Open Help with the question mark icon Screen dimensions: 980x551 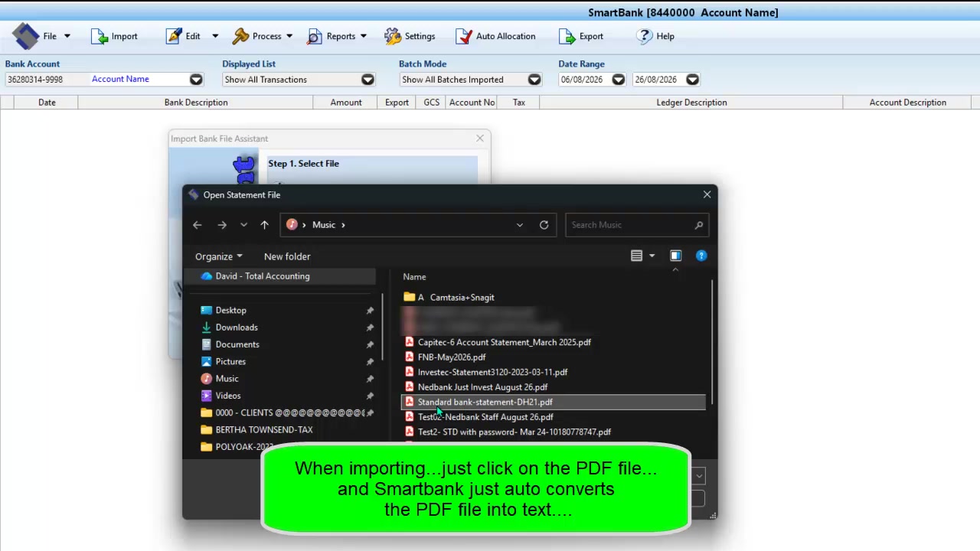[655, 36]
